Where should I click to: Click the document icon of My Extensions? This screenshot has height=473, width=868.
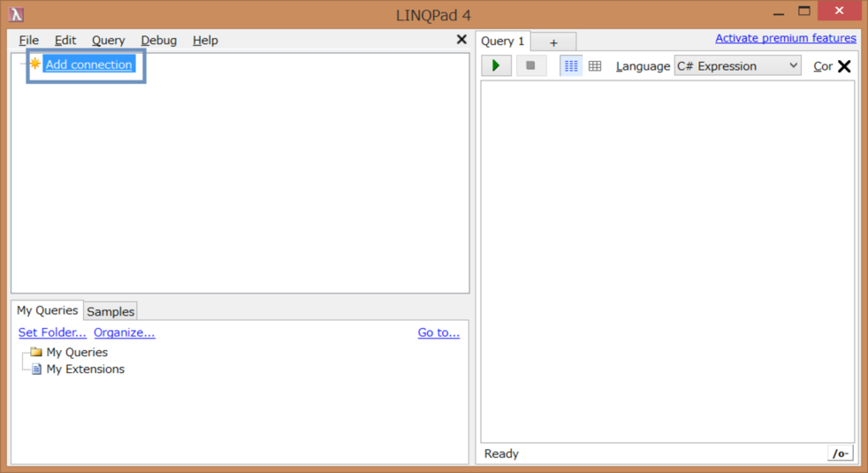(36, 369)
